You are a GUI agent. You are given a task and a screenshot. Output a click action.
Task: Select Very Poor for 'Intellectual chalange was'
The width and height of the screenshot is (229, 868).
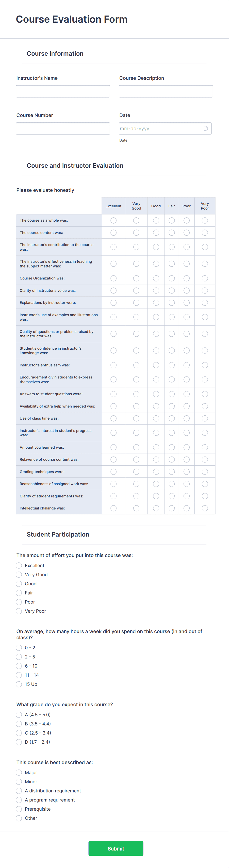point(204,508)
